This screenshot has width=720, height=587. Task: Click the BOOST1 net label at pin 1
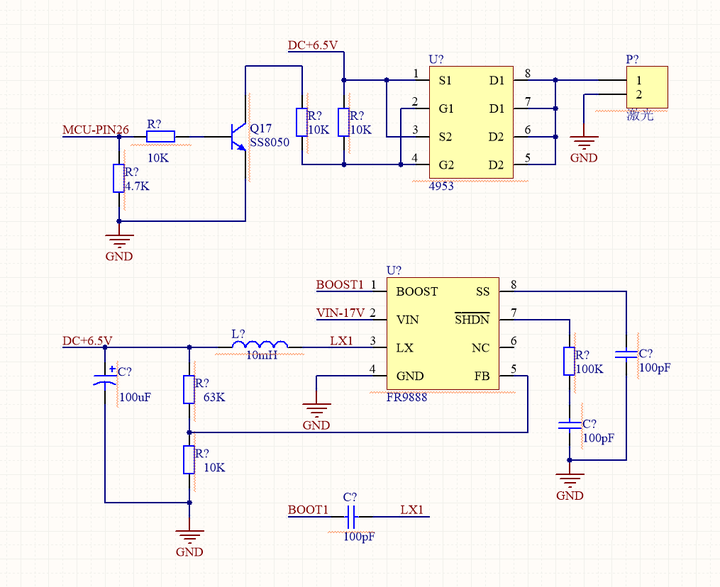point(339,285)
